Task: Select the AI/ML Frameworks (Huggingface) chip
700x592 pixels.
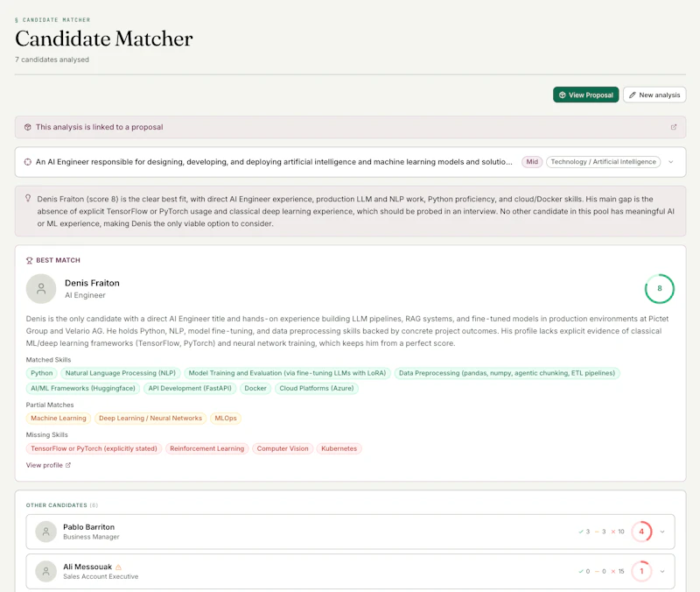Action: [x=83, y=388]
